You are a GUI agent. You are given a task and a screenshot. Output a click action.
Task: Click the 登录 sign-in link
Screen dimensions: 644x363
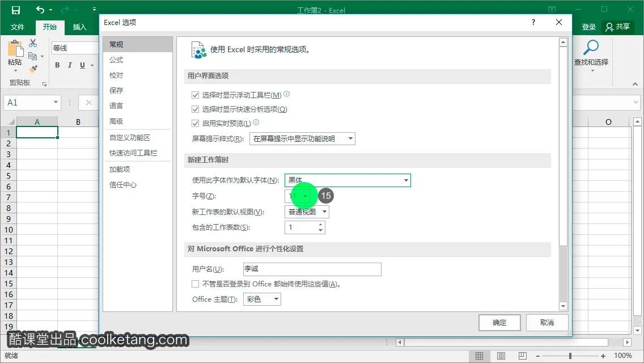(x=588, y=27)
